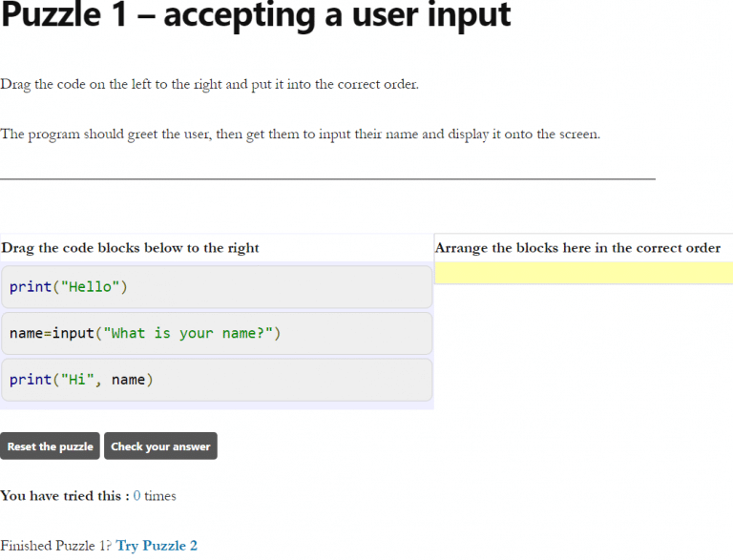Click 'Arrange the blocks here' column header
The height and width of the screenshot is (560, 733).
pos(577,248)
